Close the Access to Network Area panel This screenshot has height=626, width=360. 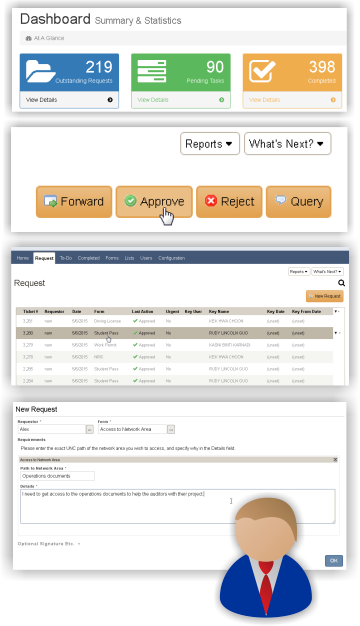(335, 460)
